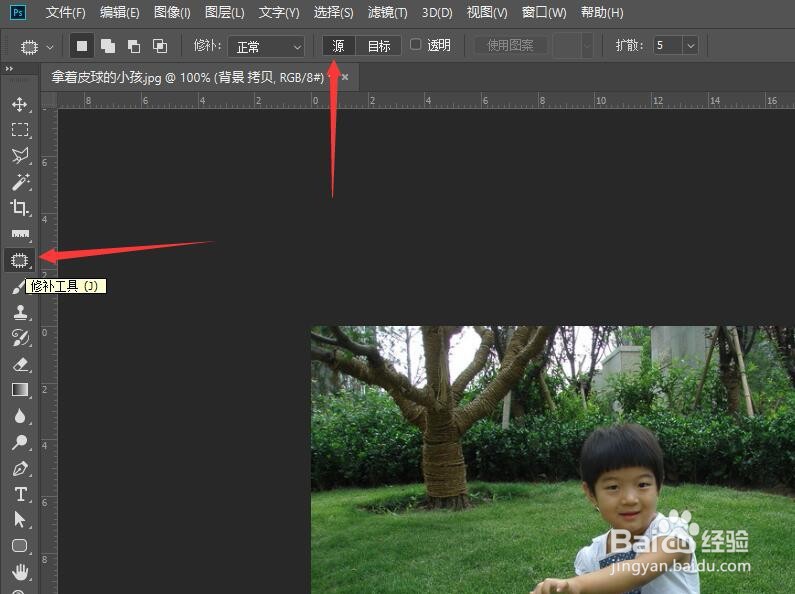Select the Patch tool in toolbox

click(20, 260)
